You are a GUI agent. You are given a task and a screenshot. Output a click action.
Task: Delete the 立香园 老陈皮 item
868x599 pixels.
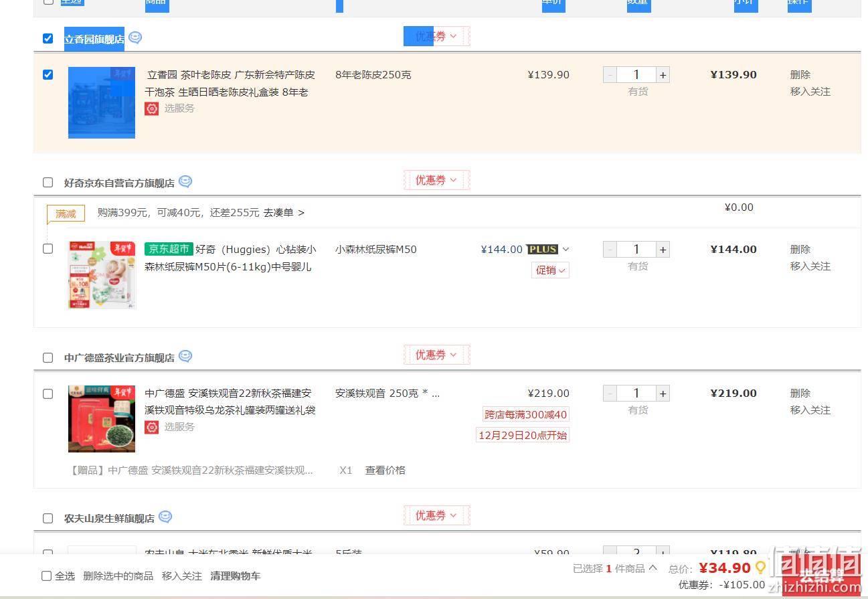click(800, 75)
